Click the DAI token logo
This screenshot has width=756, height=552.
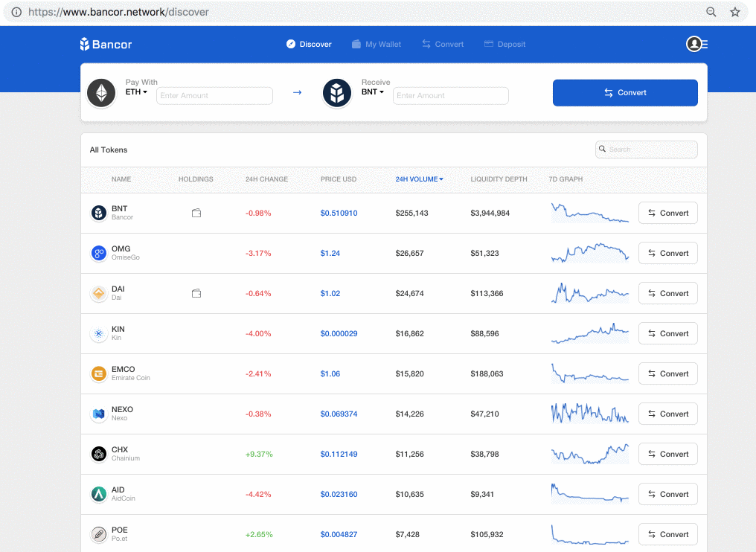pos(99,293)
